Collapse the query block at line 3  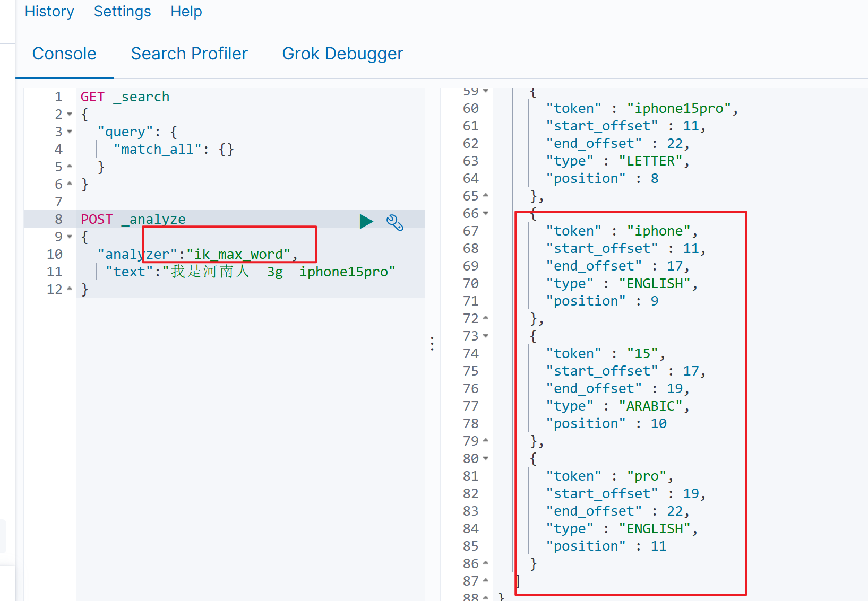pos(70,132)
